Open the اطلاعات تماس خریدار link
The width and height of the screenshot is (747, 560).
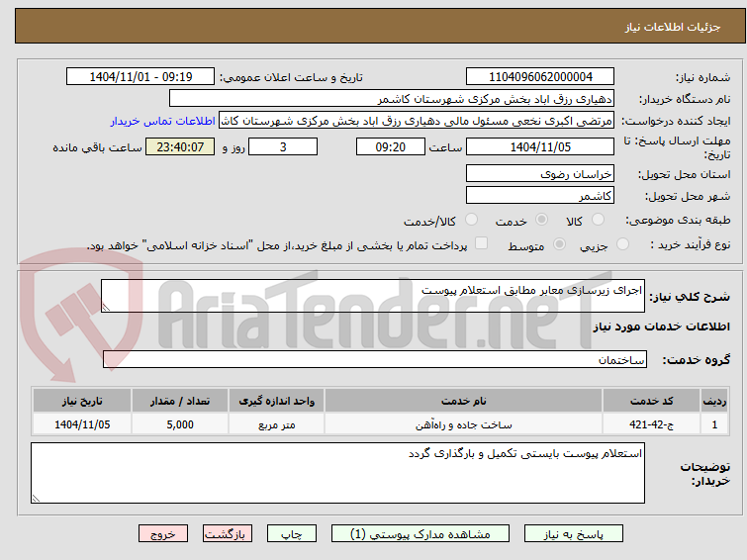163,121
